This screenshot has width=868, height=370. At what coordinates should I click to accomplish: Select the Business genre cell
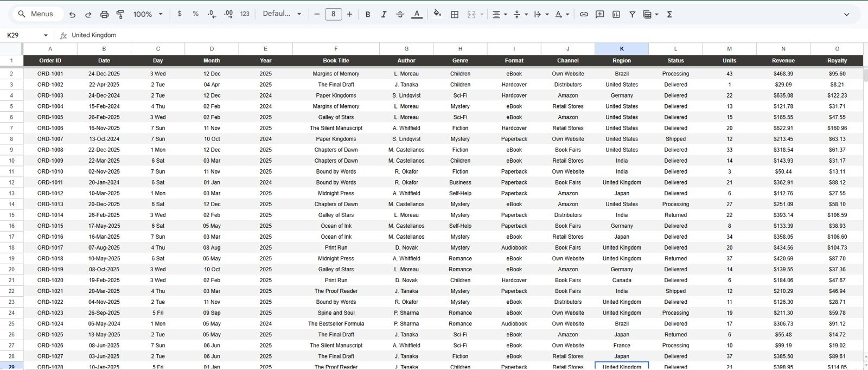coord(460,182)
